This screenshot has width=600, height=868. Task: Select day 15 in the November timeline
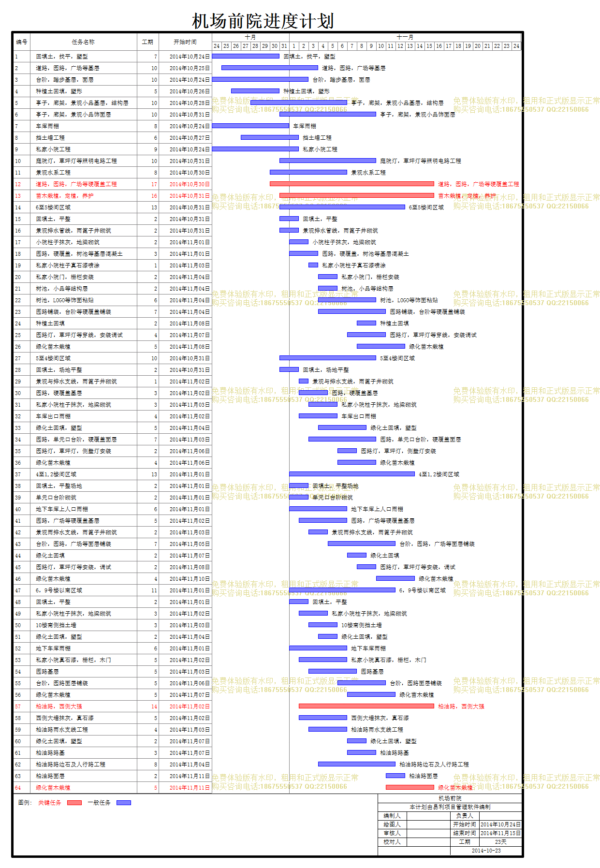(429, 46)
